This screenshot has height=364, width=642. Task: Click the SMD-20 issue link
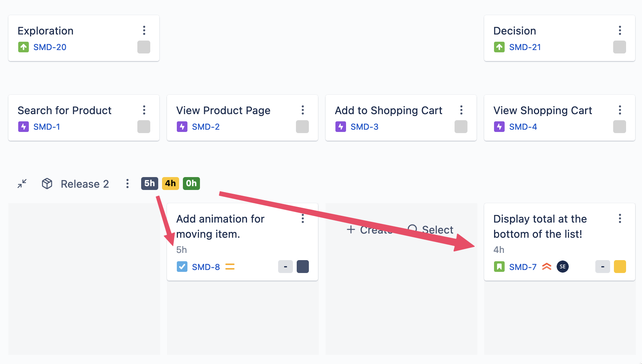(50, 47)
